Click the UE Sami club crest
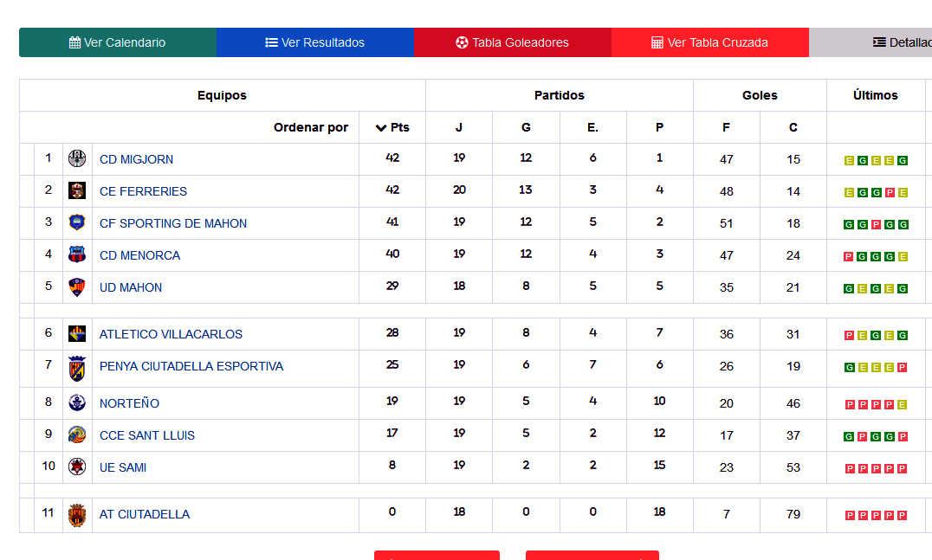The width and height of the screenshot is (932, 560). click(x=77, y=467)
